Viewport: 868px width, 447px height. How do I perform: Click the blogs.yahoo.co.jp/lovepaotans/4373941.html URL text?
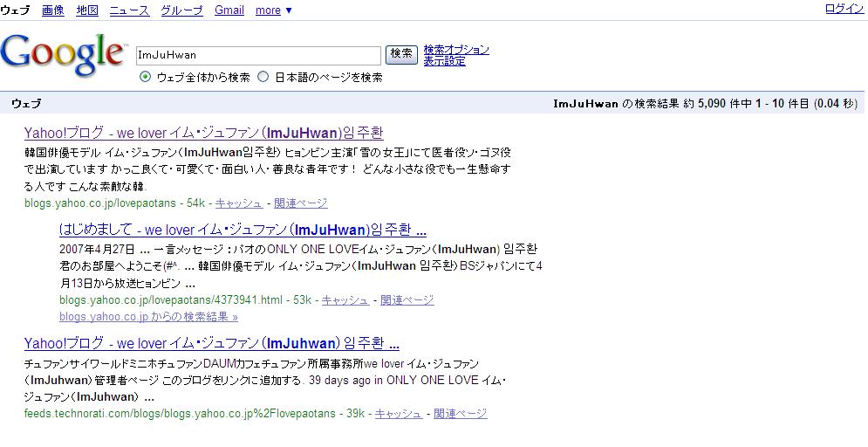171,300
